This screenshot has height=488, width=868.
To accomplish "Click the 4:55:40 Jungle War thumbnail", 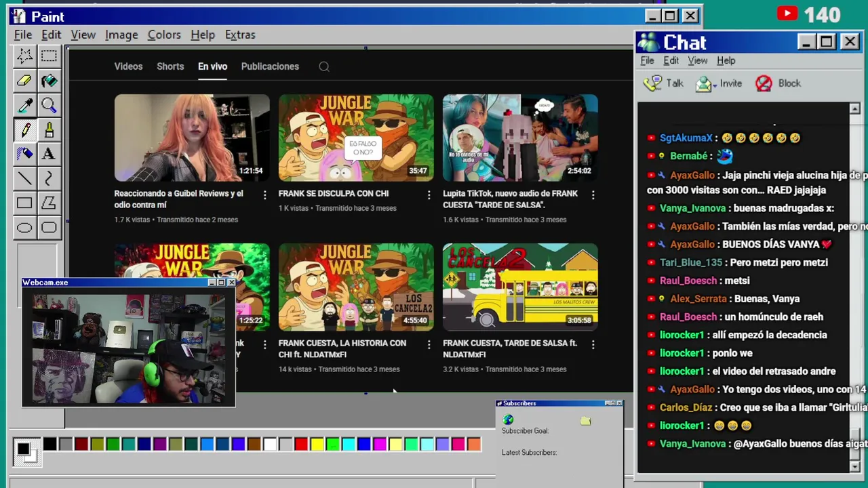I will click(356, 287).
